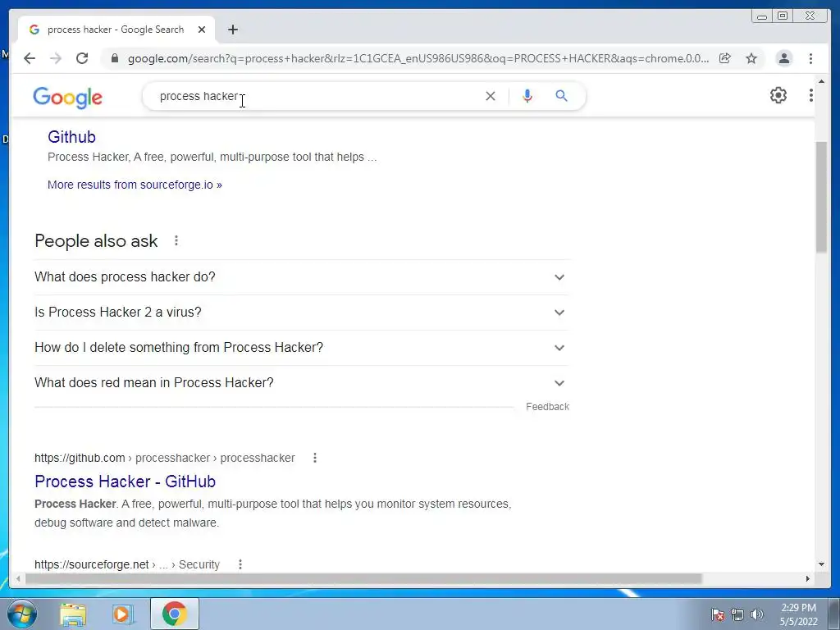Screen dimensions: 840x630
Task: Open More results from sourceforge.io
Action: coord(135,185)
